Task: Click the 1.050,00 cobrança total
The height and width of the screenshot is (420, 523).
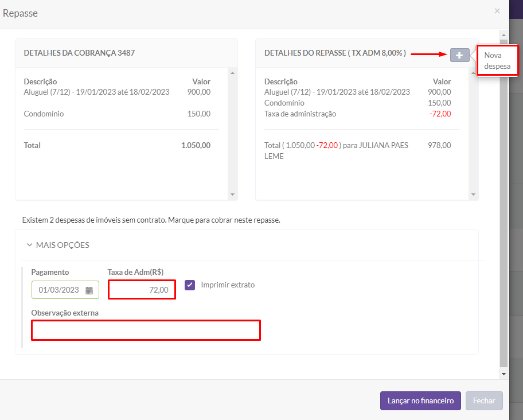Action: click(x=196, y=145)
